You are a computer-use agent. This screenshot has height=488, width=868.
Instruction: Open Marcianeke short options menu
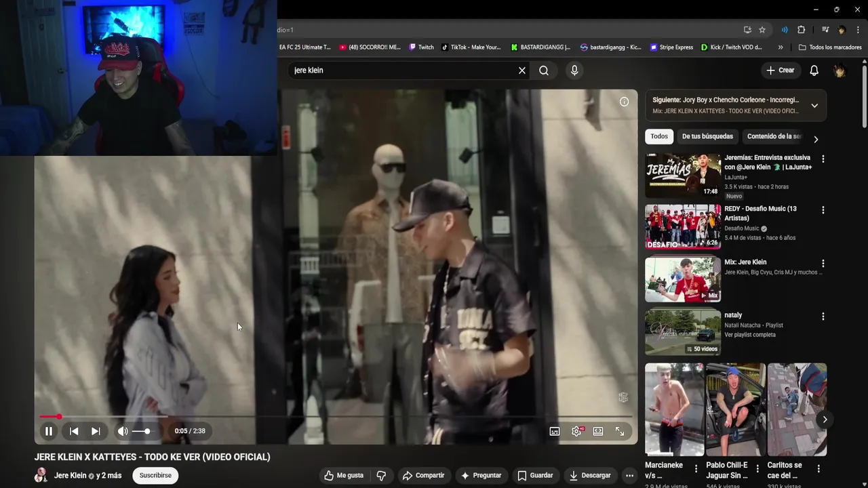(696, 468)
